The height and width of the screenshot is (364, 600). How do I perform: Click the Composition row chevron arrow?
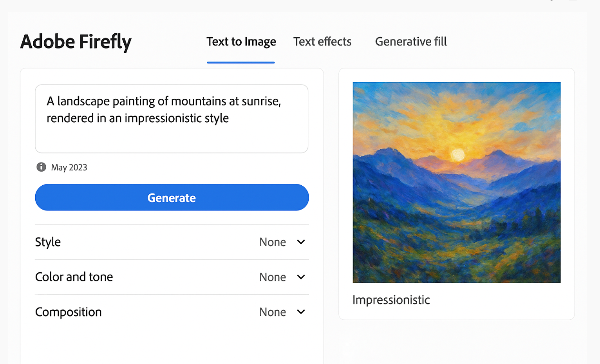[301, 312]
